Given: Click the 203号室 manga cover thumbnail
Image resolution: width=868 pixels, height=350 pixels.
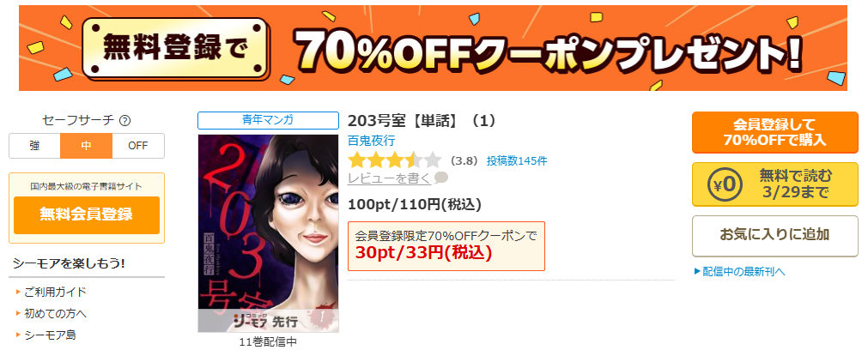Looking at the screenshot, I should coord(268,233).
